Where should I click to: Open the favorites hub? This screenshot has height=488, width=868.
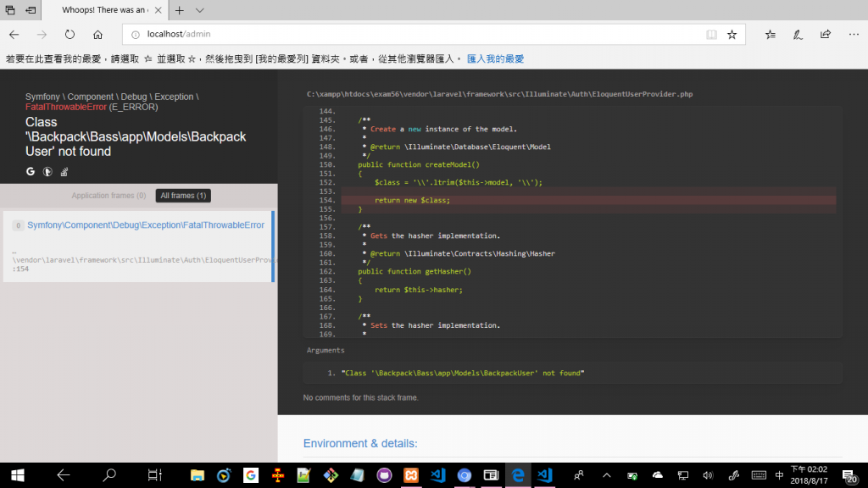point(770,34)
